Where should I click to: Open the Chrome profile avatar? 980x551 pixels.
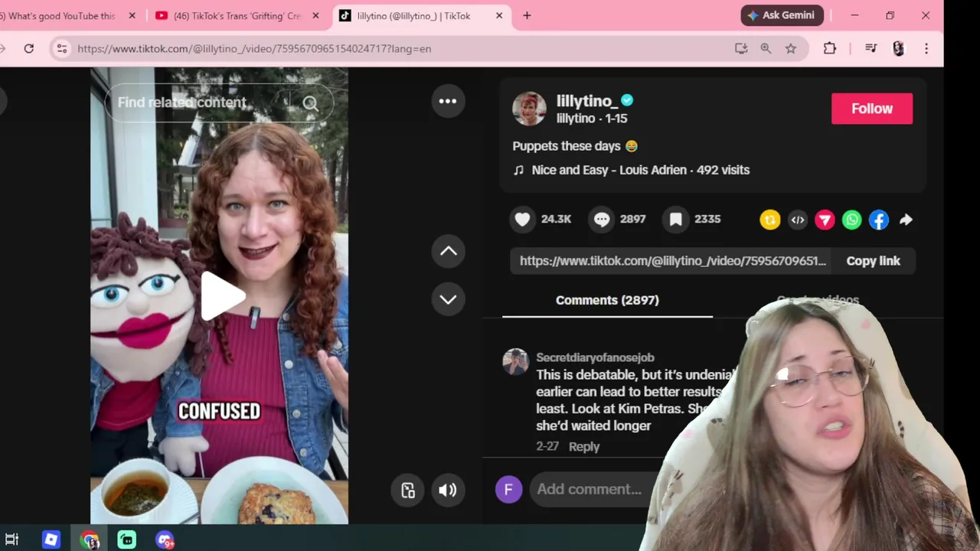899,48
